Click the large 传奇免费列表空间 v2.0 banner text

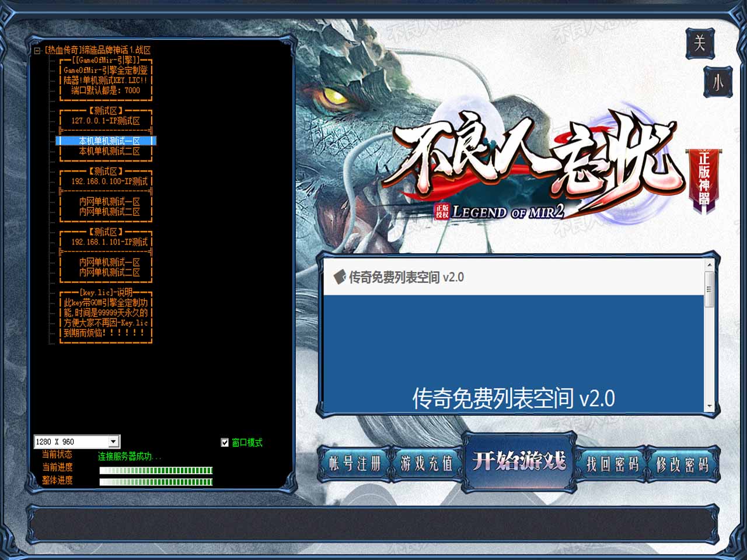514,398
